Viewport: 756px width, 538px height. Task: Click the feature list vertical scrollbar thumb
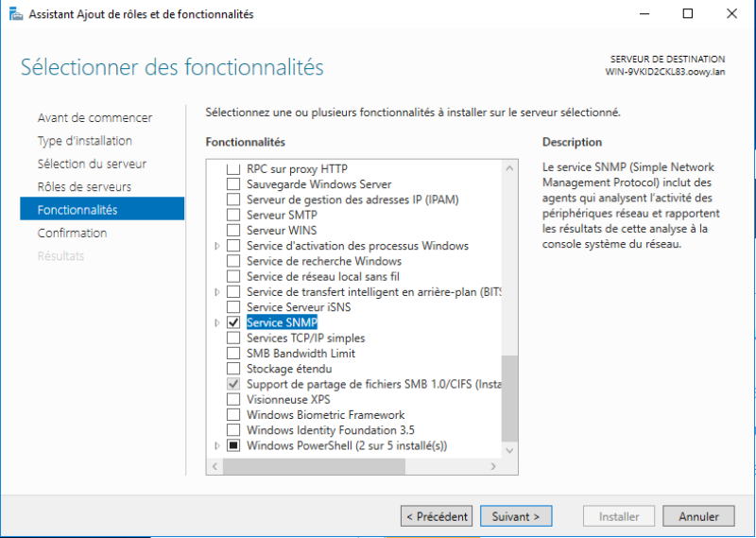click(x=510, y=397)
